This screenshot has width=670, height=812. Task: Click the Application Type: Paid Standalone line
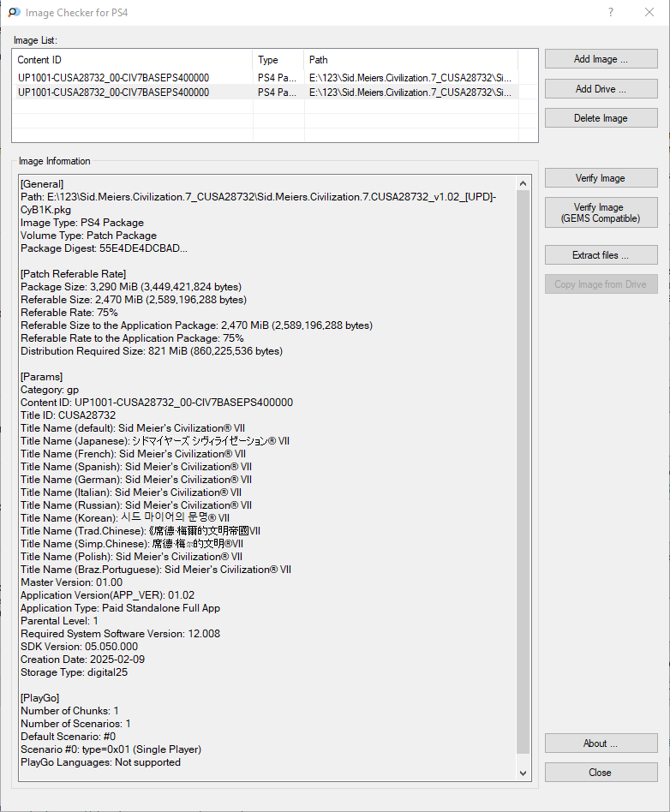120,608
